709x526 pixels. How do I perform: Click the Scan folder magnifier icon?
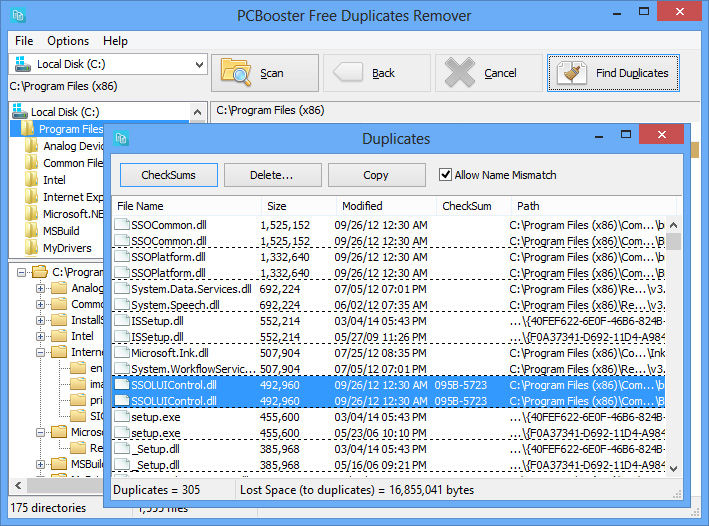click(236, 72)
